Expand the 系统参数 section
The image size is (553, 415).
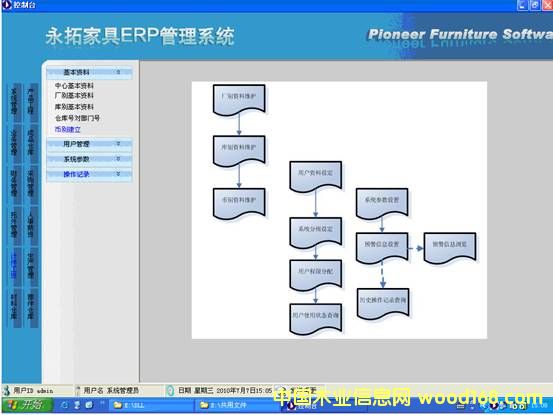pyautogui.click(x=89, y=159)
